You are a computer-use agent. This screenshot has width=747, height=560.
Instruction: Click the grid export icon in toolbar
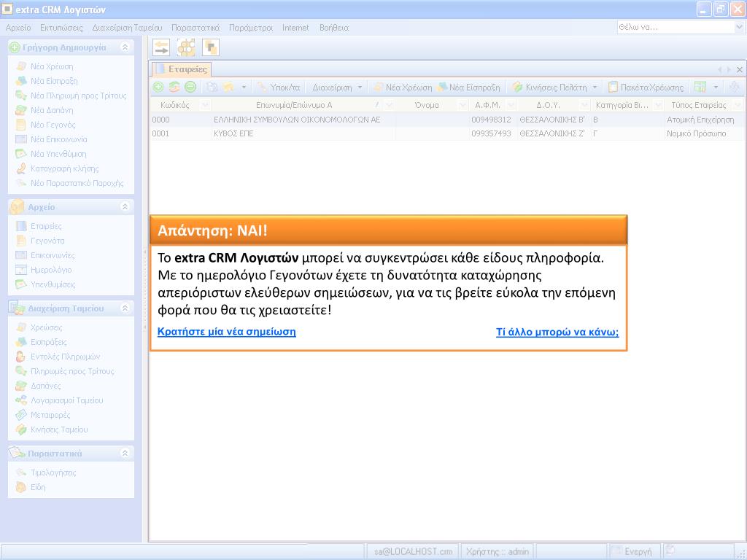[x=700, y=87]
